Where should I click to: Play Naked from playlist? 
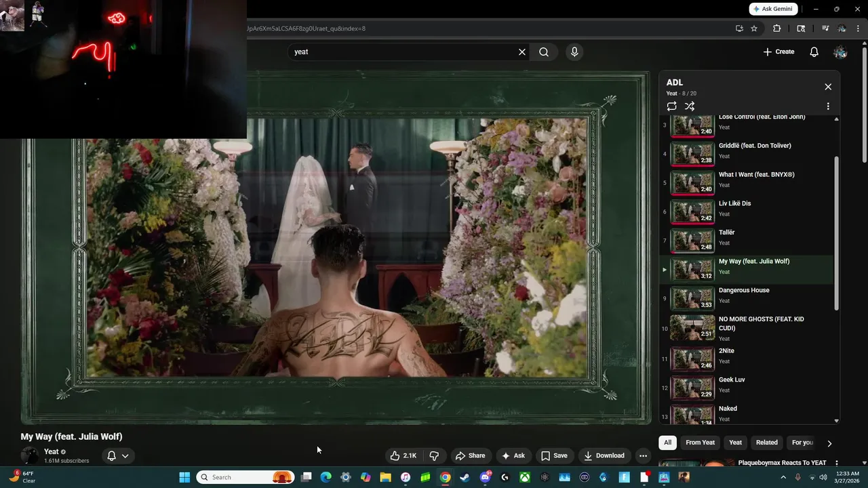pos(747,413)
